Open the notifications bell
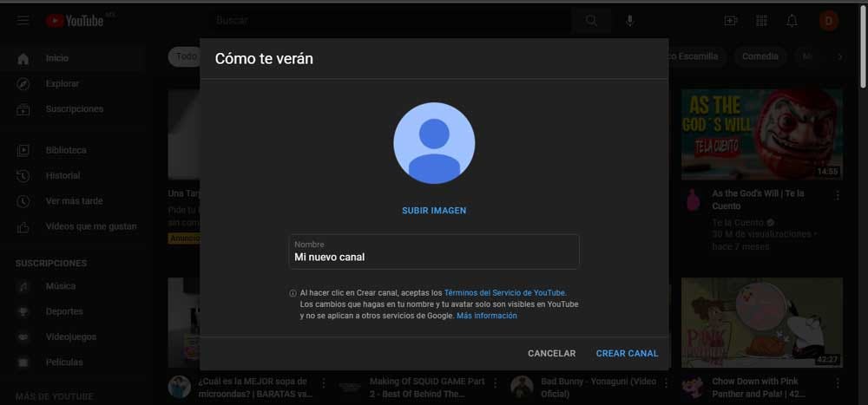Viewport: 868px width, 405px height. pos(792,20)
